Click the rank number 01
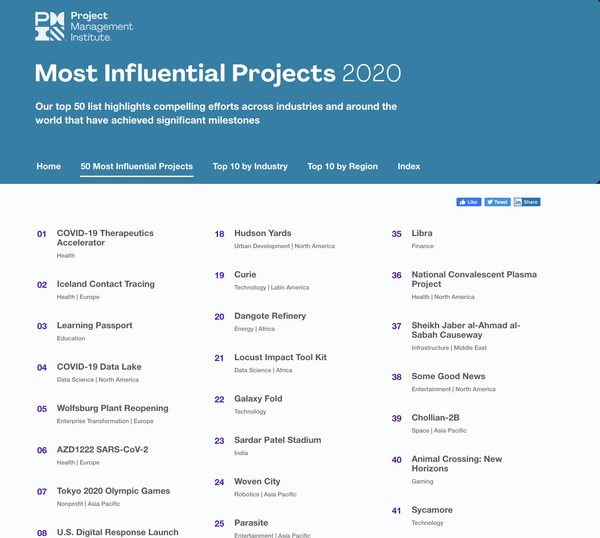Screen dimensions: 600x538 [x=42, y=234]
